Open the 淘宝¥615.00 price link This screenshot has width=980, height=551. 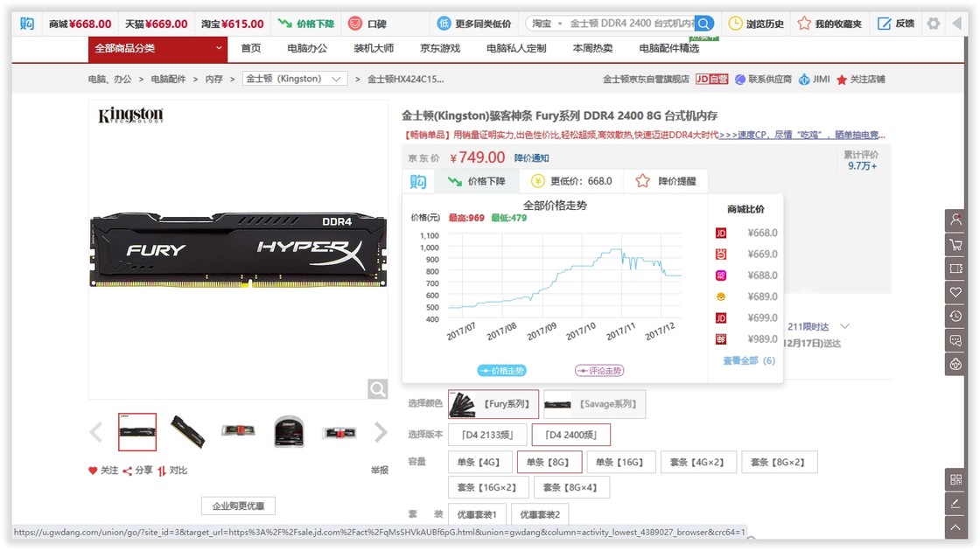233,24
